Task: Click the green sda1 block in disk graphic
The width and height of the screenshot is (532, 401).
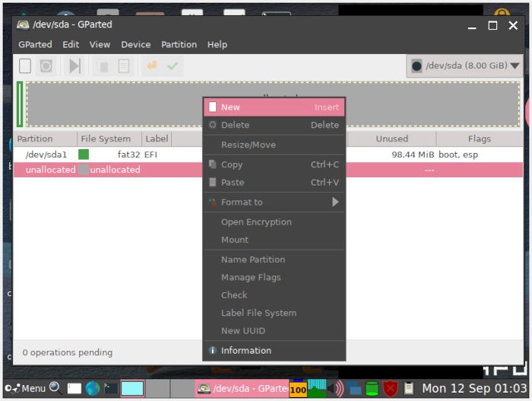Action: pos(20,104)
